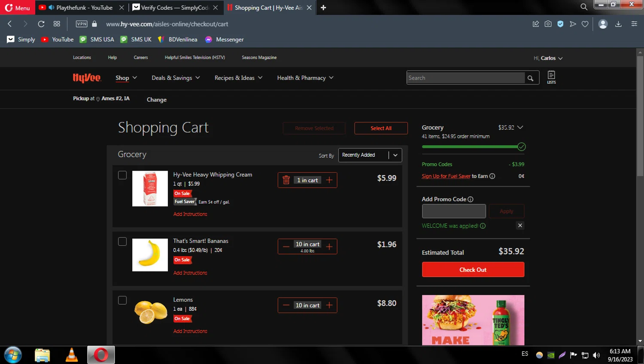Screen dimensions: 644x364
Task: Click the Check Out button
Action: click(x=473, y=269)
